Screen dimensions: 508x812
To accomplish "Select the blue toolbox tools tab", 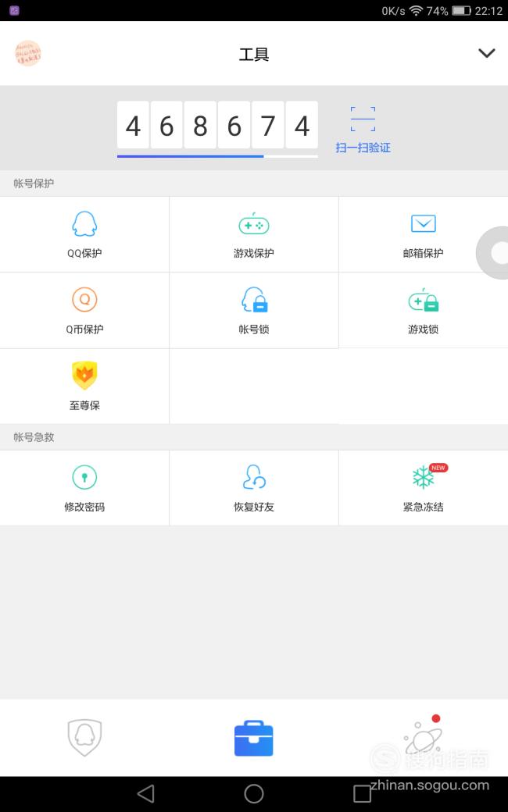I will click(x=253, y=738).
